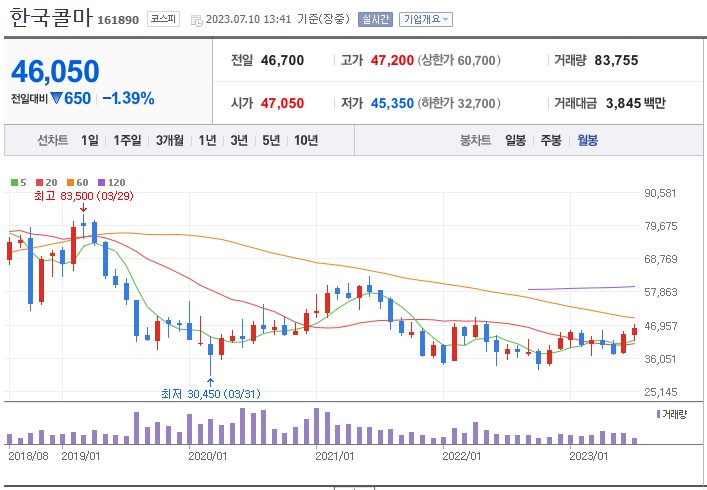
Task: Click the 고가 value 47,200
Action: (x=392, y=60)
